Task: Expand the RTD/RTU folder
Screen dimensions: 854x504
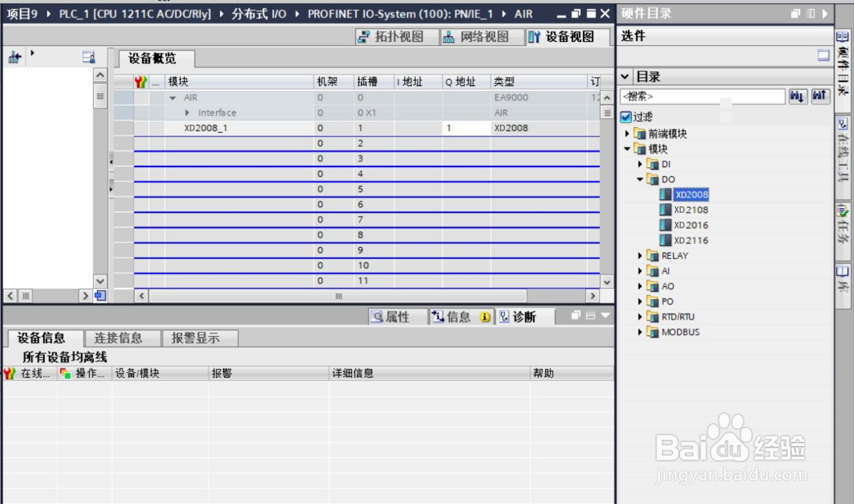Action: [x=640, y=317]
